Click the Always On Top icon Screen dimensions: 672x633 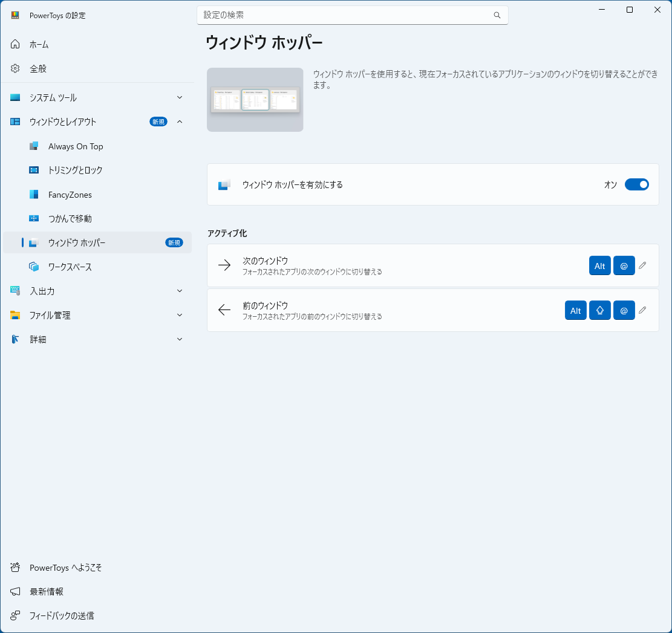pyautogui.click(x=34, y=146)
